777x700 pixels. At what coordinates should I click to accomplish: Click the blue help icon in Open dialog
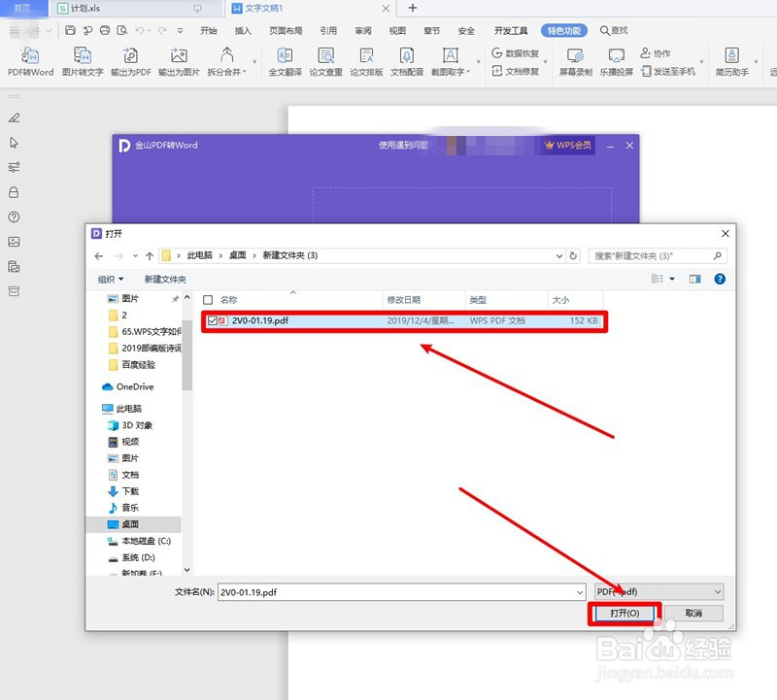[720, 279]
